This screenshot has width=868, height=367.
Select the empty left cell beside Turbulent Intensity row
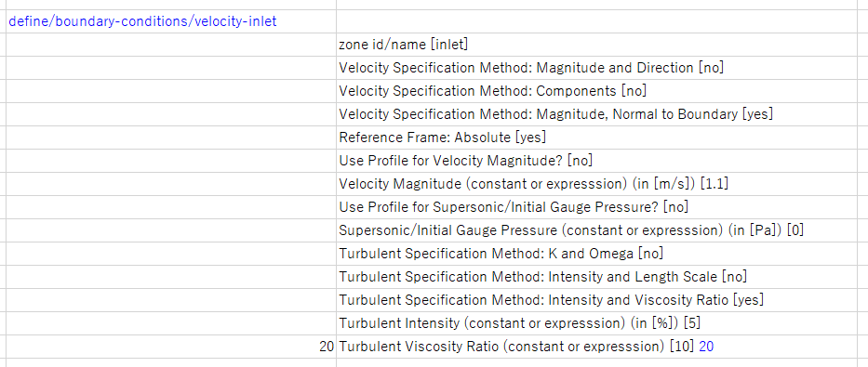(171, 323)
